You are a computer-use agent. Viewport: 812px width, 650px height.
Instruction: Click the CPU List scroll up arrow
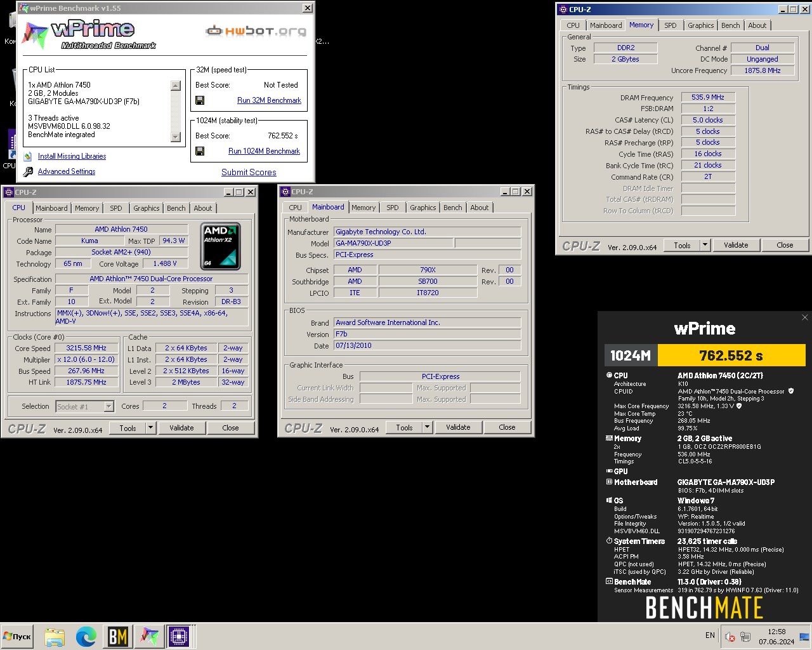pyautogui.click(x=176, y=86)
